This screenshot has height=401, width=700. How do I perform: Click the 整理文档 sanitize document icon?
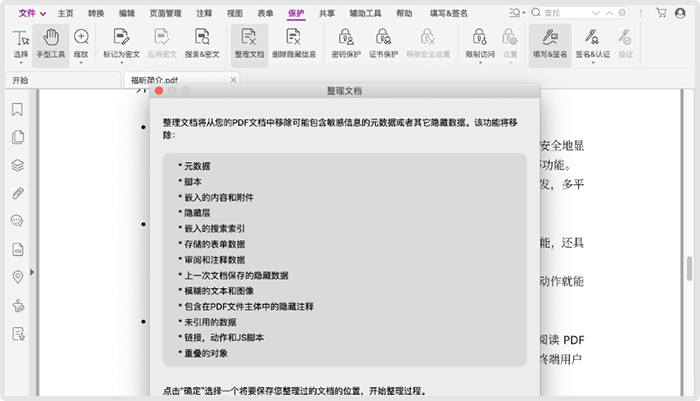pyautogui.click(x=249, y=37)
